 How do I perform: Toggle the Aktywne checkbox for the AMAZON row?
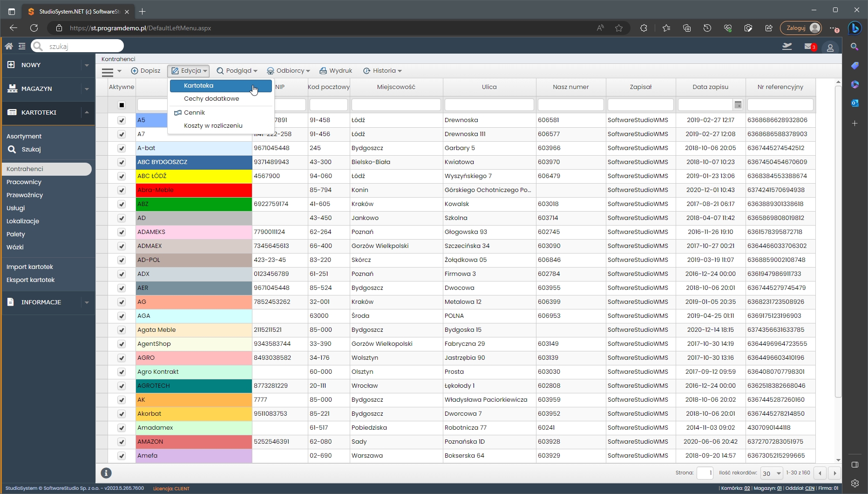coord(122,442)
